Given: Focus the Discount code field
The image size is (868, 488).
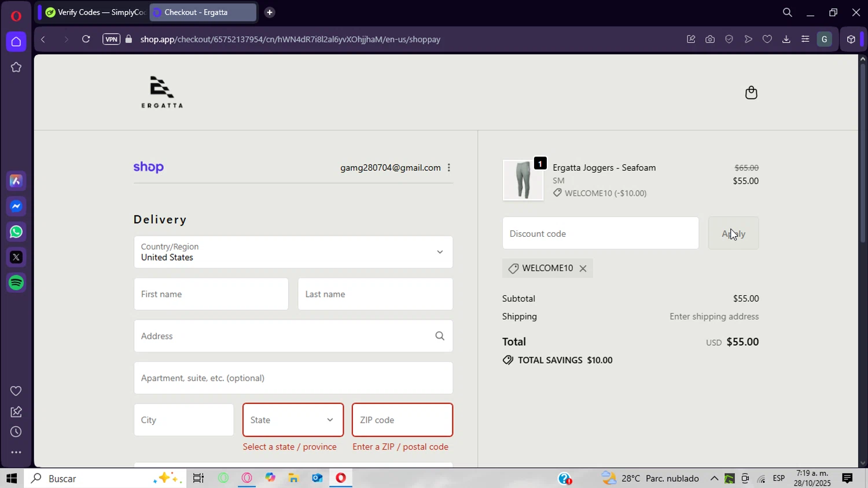Looking at the screenshot, I should click(601, 233).
